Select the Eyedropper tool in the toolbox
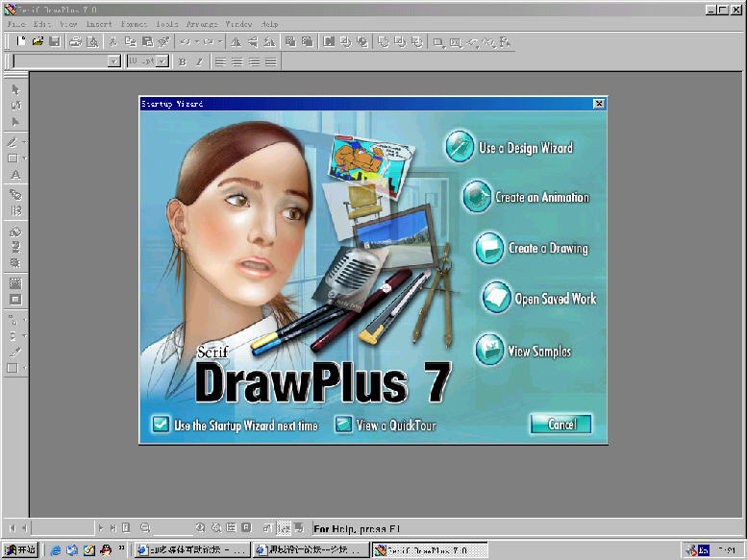 pyautogui.click(x=15, y=353)
